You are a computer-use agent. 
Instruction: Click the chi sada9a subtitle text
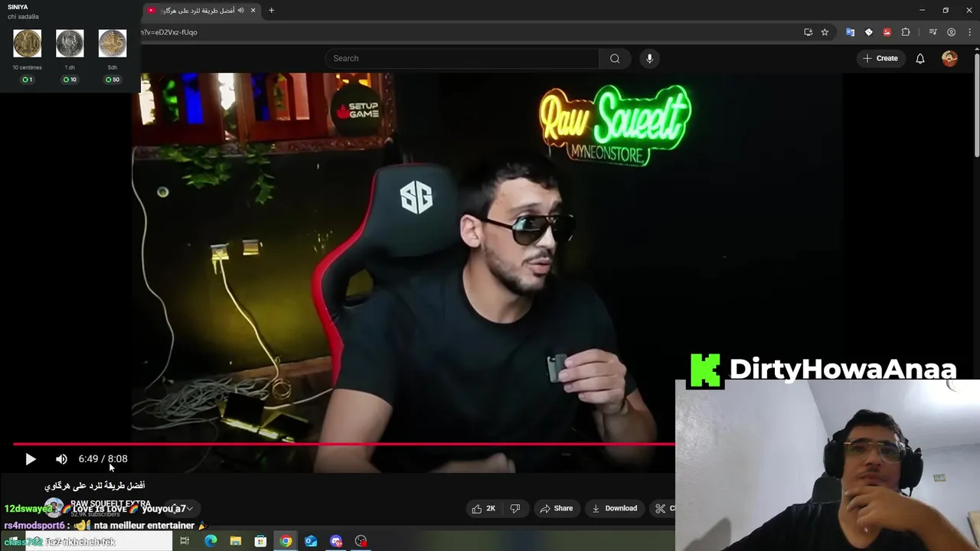pos(23,17)
